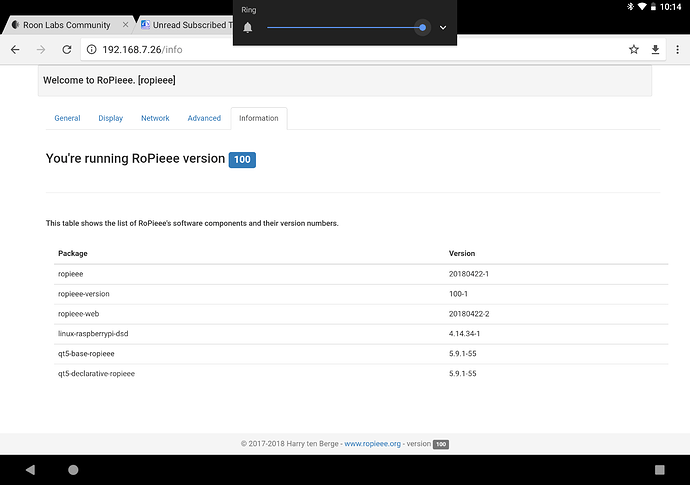
Task: Go back with the browser back arrow
Action: (x=15, y=50)
